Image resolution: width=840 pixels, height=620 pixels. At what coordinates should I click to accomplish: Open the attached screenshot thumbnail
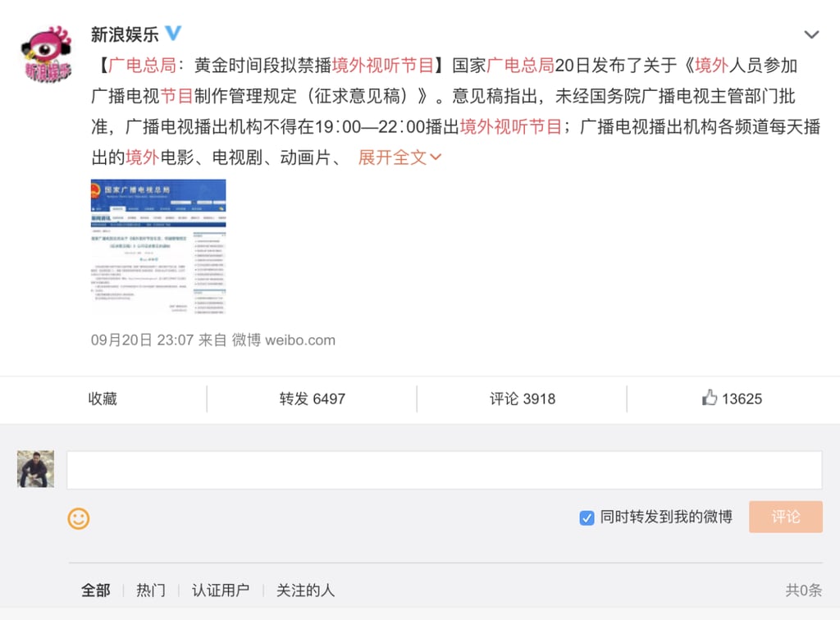[x=157, y=247]
